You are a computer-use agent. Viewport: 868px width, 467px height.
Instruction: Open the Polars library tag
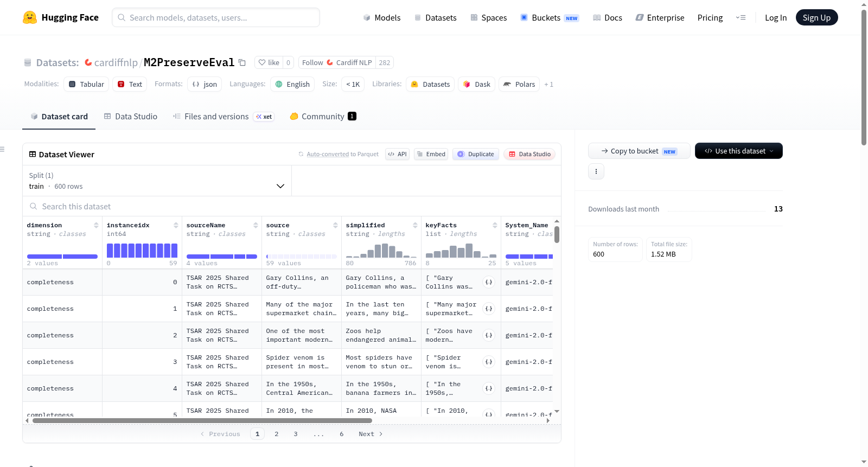(519, 84)
